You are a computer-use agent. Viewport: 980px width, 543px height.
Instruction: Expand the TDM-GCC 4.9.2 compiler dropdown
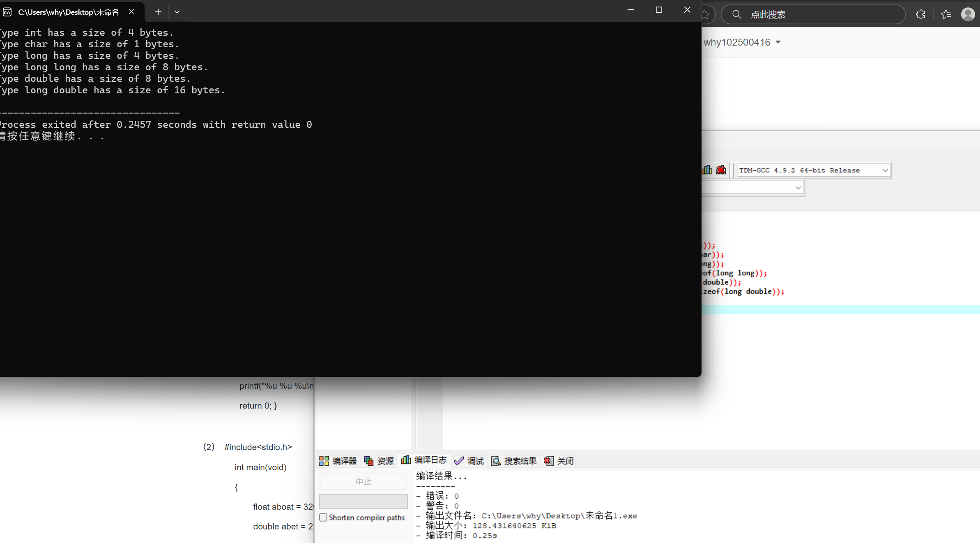click(885, 170)
